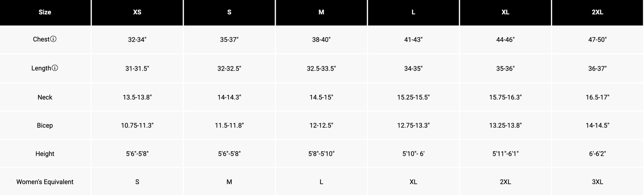
Task: Click the 3XL women's equivalent cell
Action: click(x=598, y=182)
